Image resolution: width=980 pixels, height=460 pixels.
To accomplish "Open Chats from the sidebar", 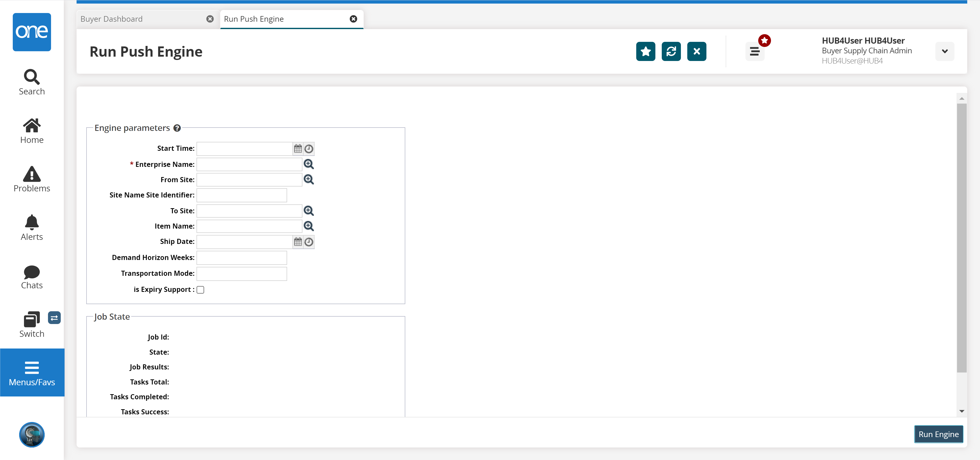I will click(x=32, y=277).
